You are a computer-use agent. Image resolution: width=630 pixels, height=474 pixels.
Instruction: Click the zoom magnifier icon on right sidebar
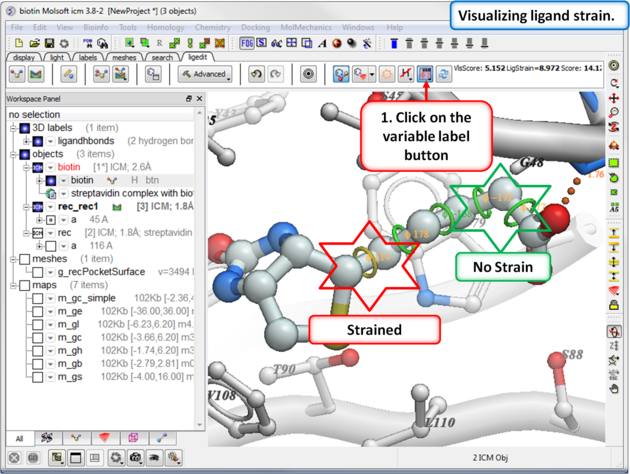pos(613,113)
